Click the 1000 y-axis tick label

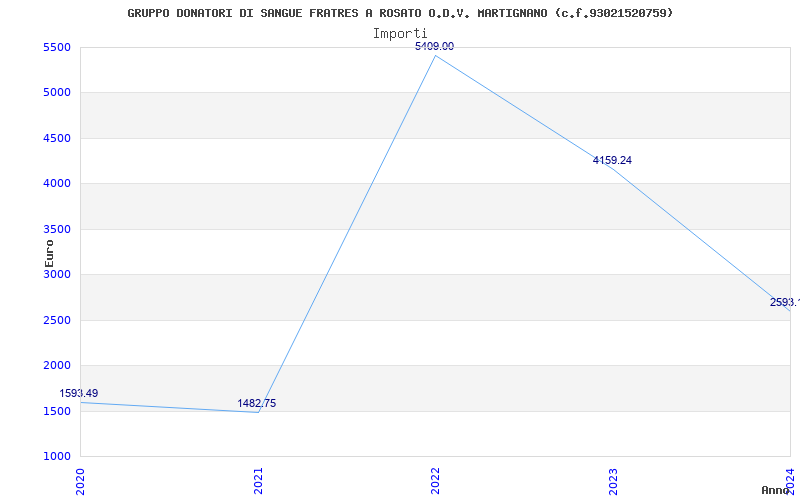56,456
